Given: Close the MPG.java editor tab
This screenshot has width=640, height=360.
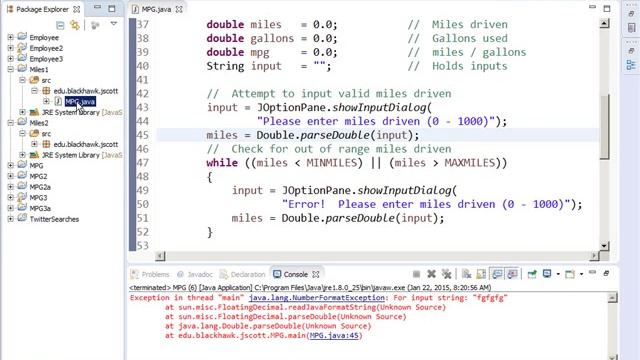Looking at the screenshot, I should coord(179,9).
